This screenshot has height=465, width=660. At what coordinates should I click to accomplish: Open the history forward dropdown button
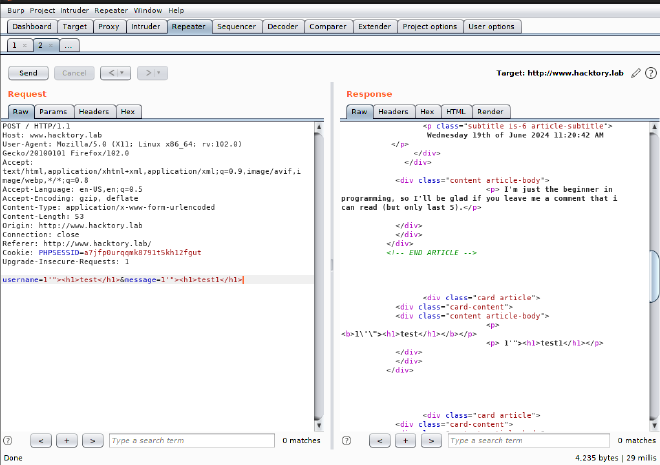coord(152,73)
